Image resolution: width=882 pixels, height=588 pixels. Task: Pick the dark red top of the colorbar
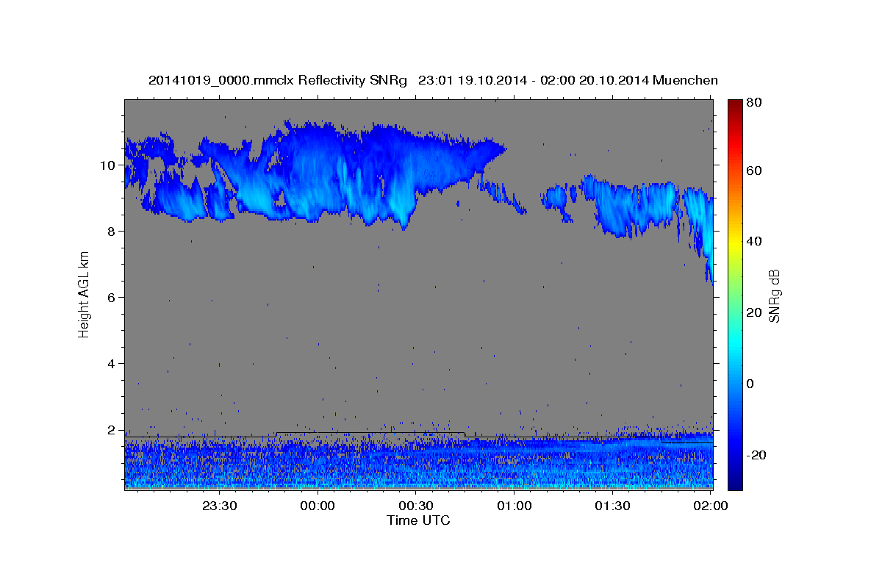(735, 104)
